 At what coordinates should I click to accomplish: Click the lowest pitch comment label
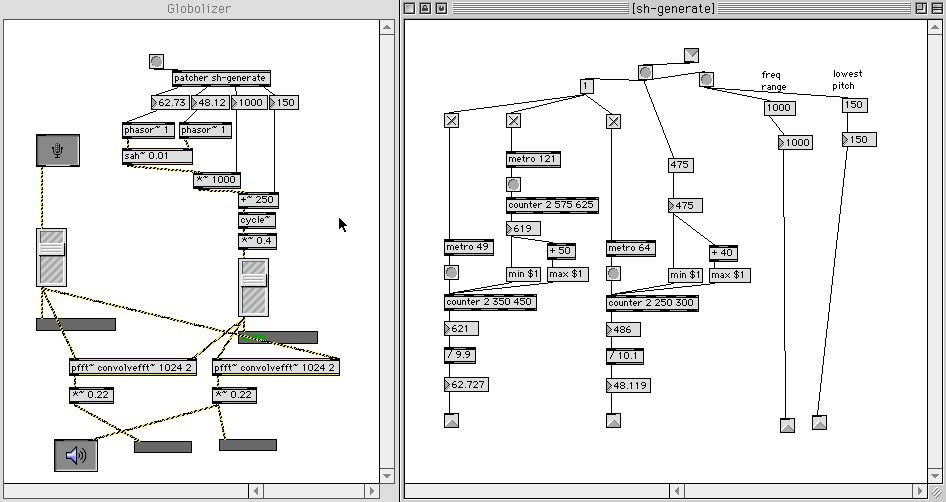pos(847,80)
